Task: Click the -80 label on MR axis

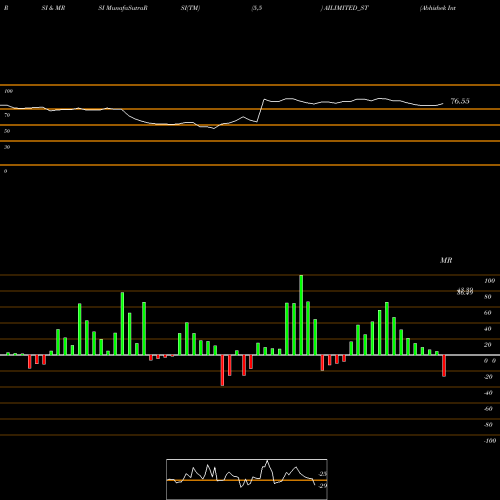Action: (x=488, y=425)
